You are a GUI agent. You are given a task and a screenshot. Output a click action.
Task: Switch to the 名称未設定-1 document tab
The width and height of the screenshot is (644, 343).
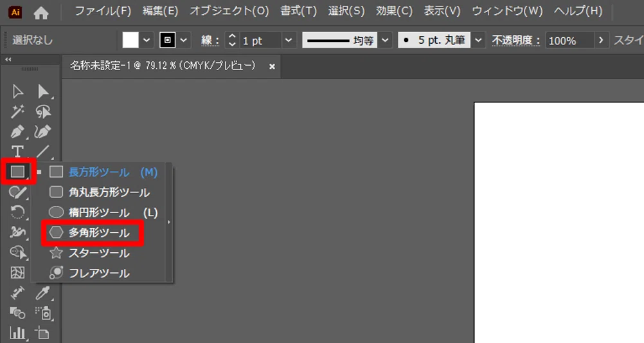point(163,66)
